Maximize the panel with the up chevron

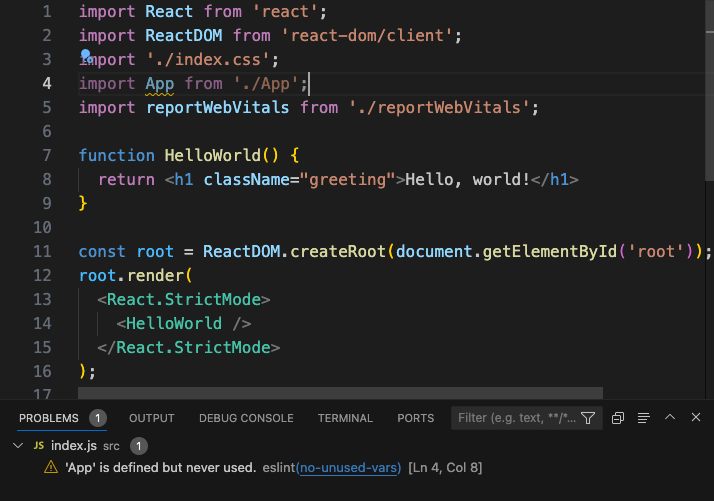point(670,418)
